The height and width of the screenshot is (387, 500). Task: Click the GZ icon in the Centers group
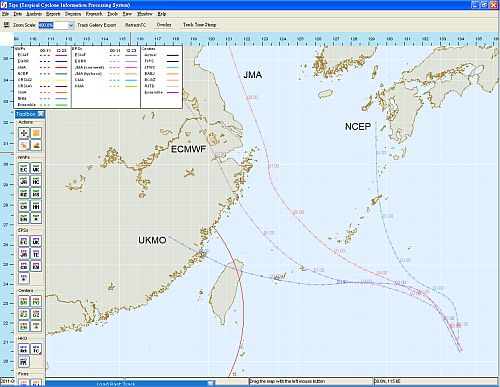tap(36, 314)
